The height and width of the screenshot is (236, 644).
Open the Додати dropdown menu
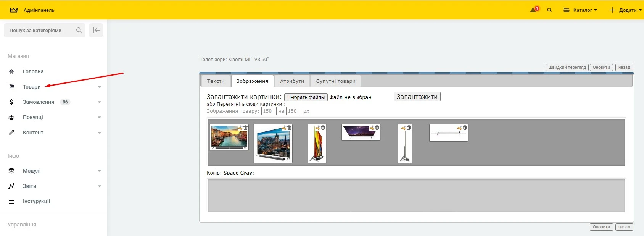click(625, 10)
